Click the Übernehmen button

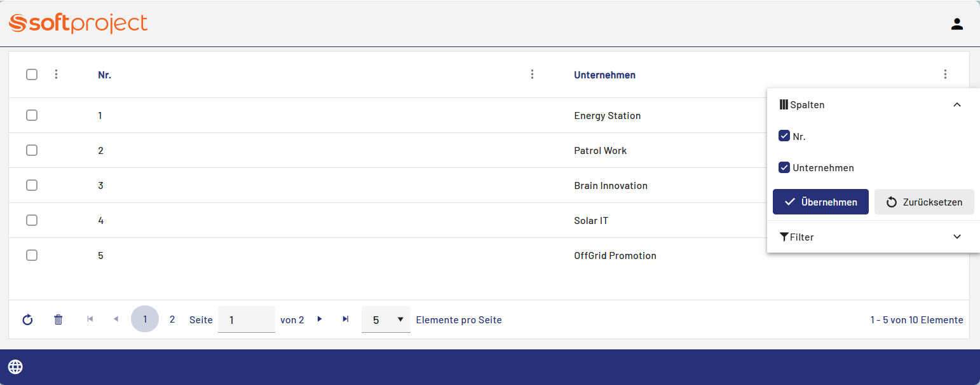[820, 202]
